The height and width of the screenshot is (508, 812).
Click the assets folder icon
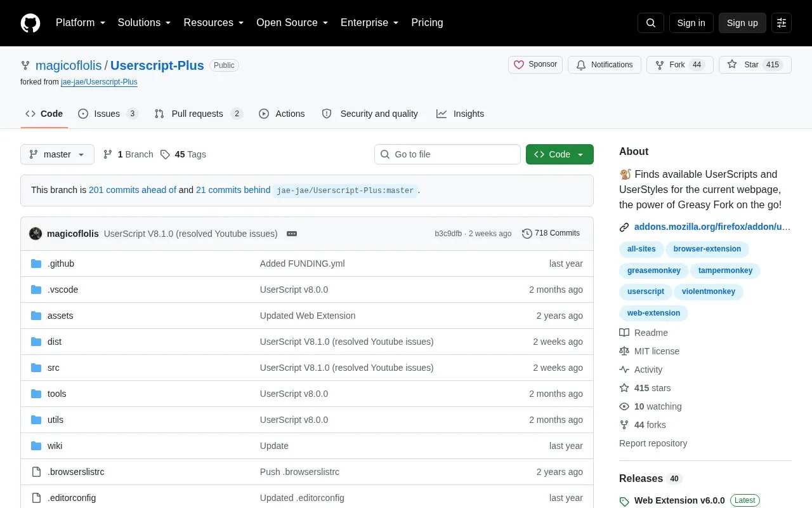click(x=36, y=316)
